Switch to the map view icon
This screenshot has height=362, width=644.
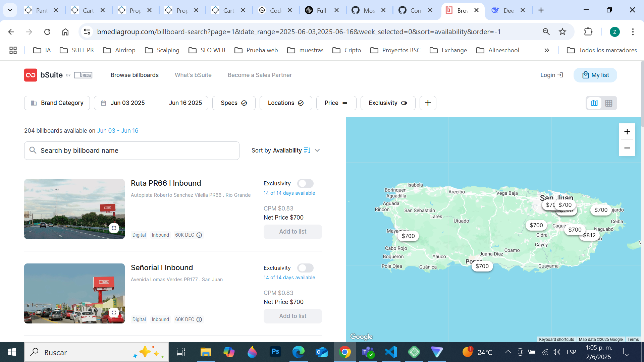pyautogui.click(x=594, y=103)
